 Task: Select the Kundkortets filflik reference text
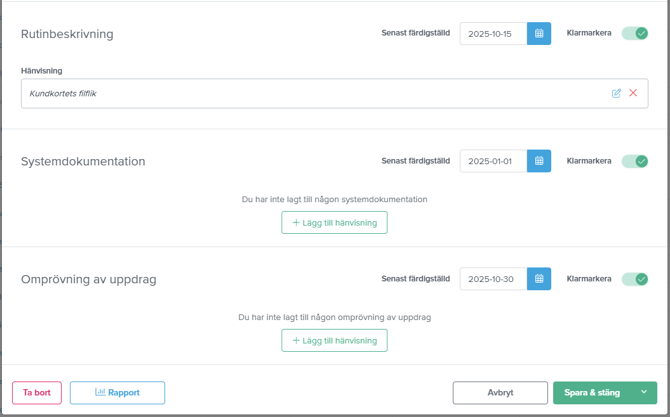tap(63, 93)
